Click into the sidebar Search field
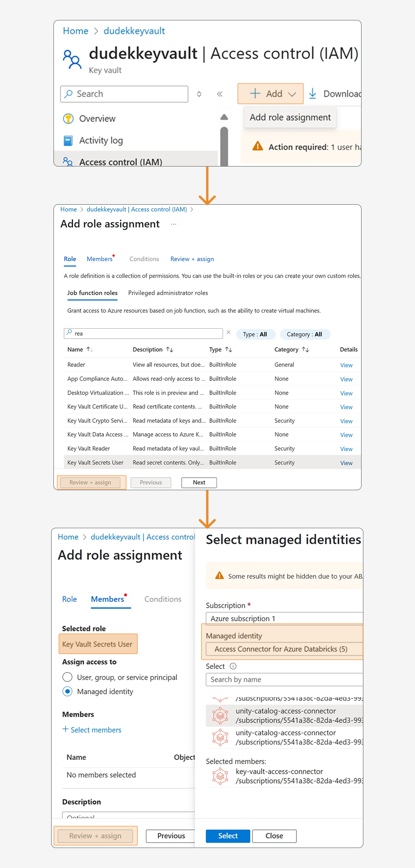 point(124,94)
